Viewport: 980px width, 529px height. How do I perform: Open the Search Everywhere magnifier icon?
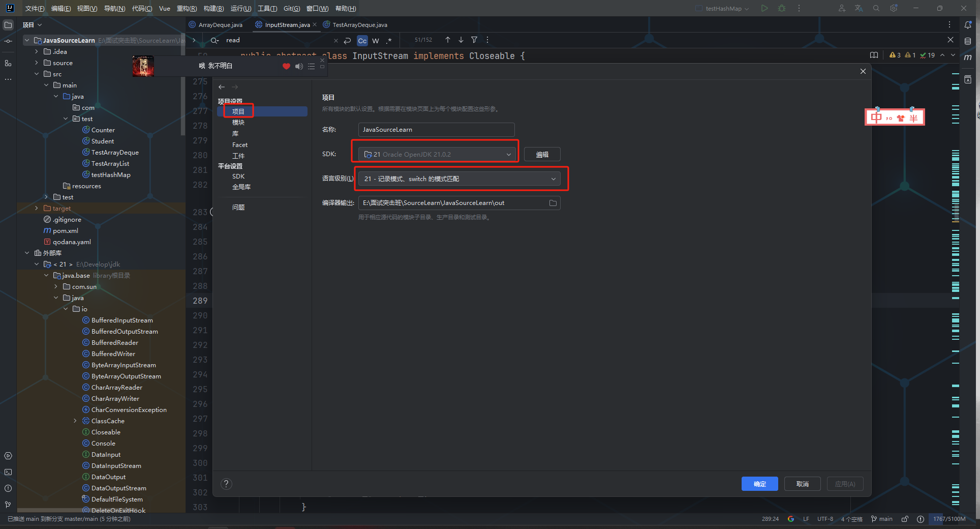(876, 8)
